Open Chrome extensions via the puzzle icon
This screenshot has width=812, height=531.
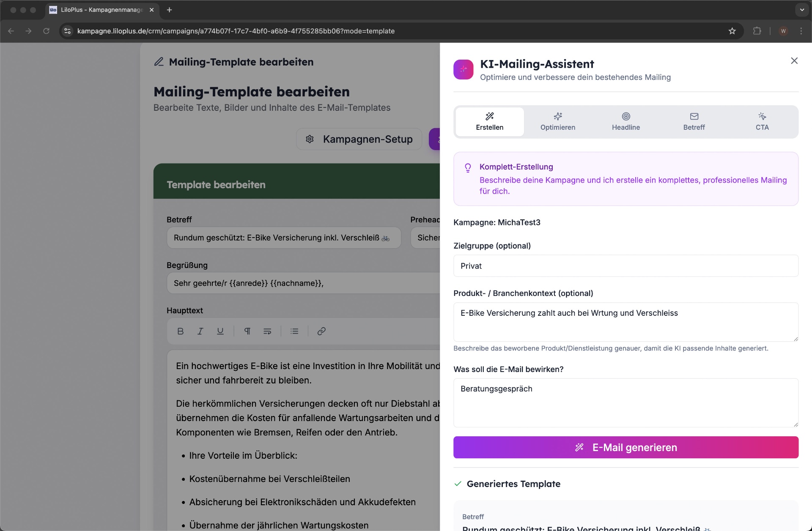pos(757,31)
